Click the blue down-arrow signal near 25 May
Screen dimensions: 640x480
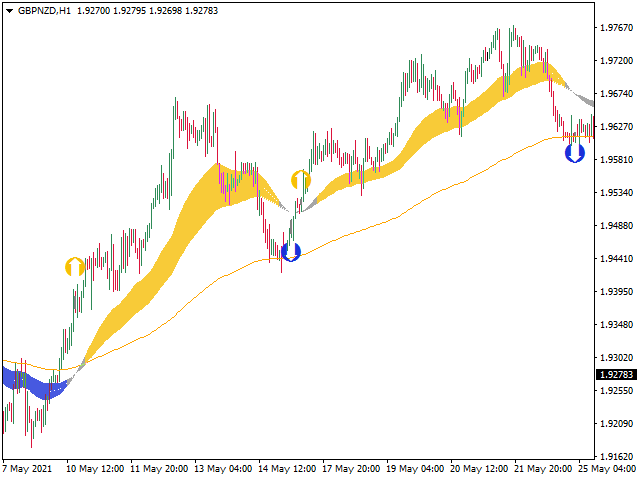coord(575,153)
